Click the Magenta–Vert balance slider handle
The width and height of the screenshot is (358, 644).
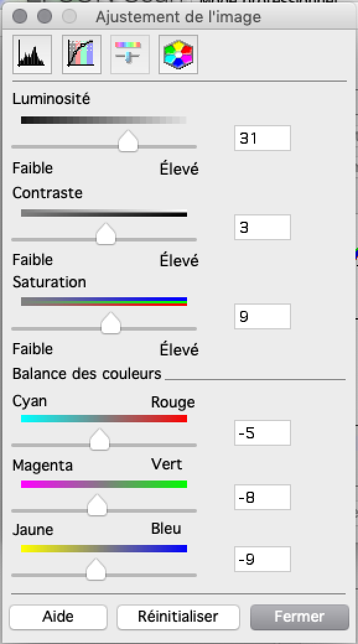[97, 505]
